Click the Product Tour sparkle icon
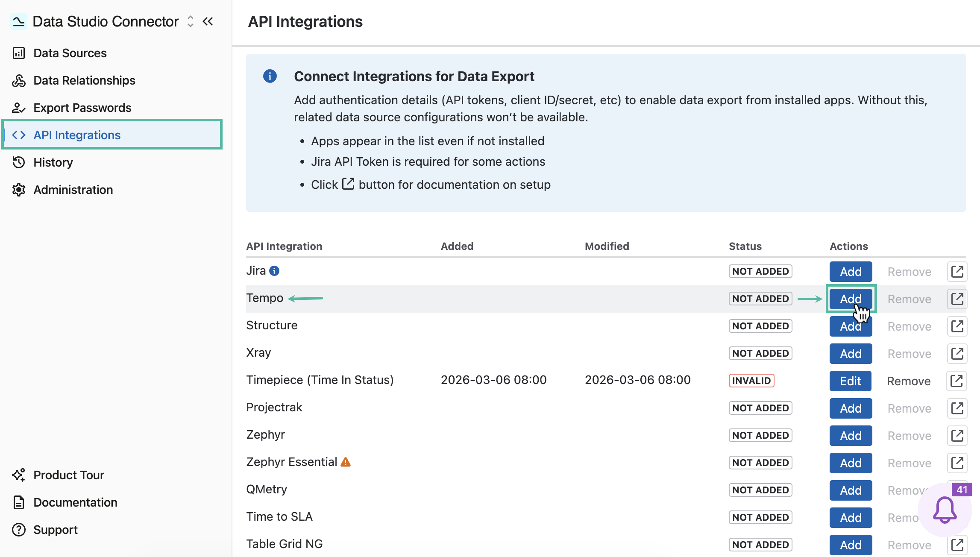This screenshot has height=557, width=980. click(x=19, y=475)
